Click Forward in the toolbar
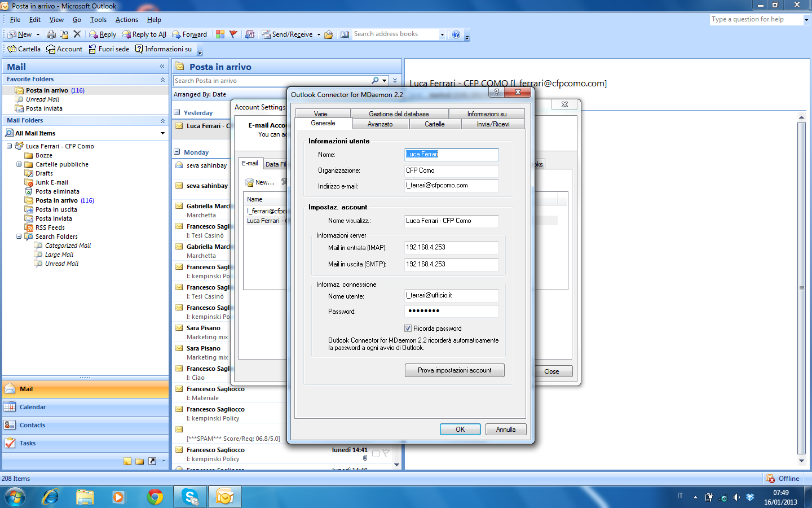 (x=189, y=34)
